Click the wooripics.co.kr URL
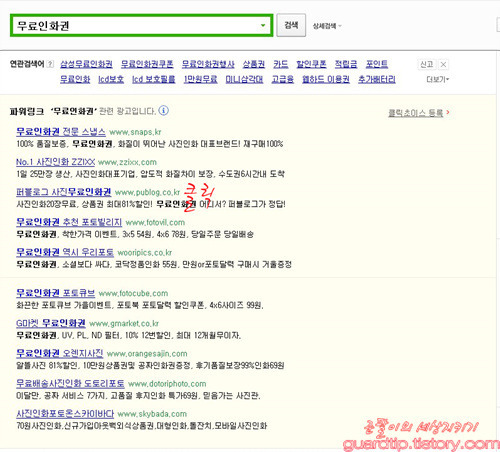Screen dimensions: 500x452 click(145, 253)
